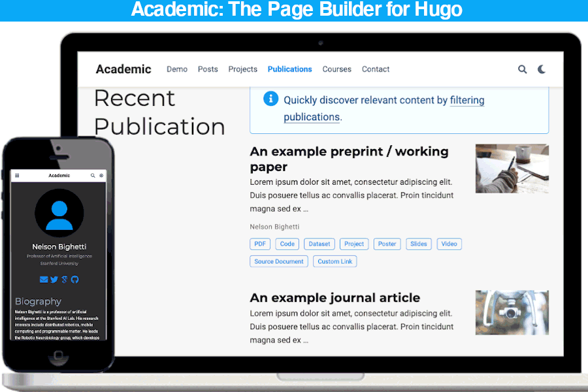
Task: Click the preprint paper thumbnail image
Action: tap(512, 169)
